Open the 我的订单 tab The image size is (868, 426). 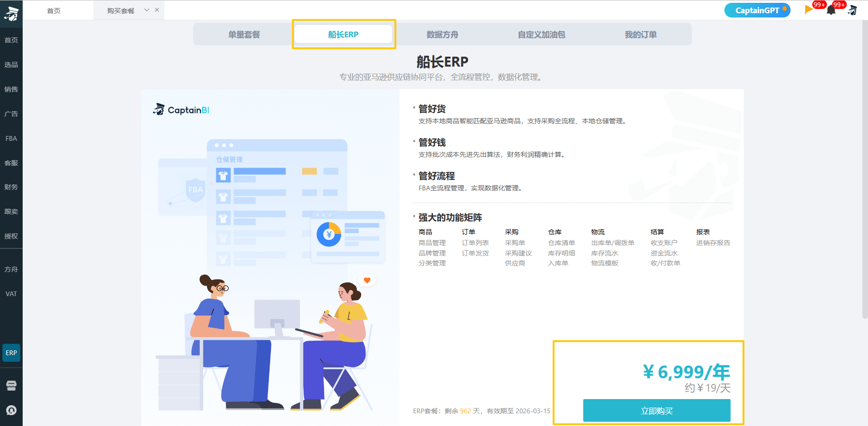coord(641,34)
